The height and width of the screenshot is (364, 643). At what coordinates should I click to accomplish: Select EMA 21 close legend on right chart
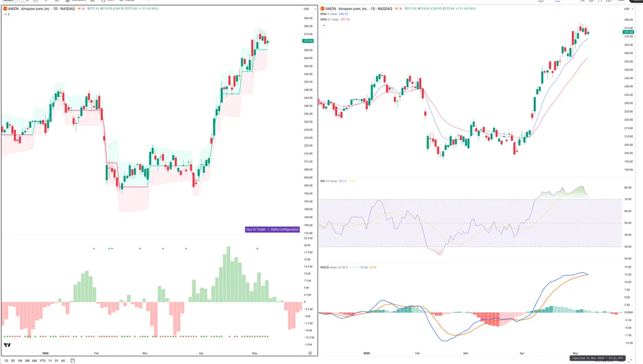pos(330,19)
